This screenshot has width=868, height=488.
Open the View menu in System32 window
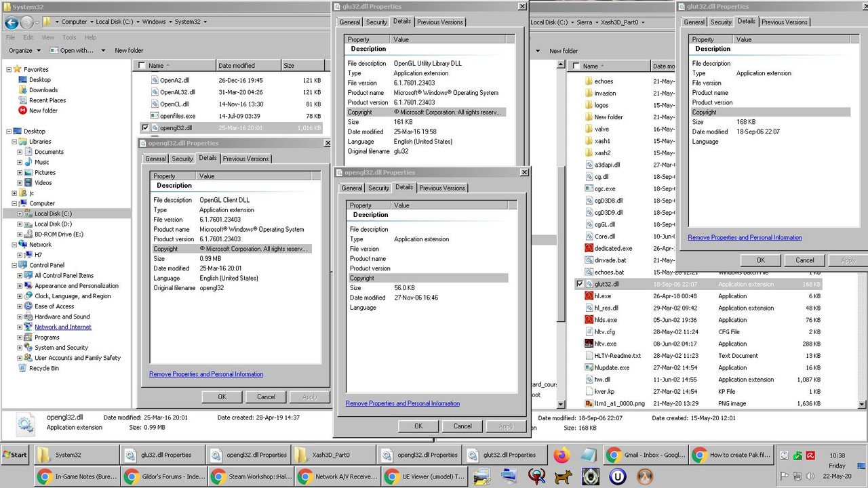point(48,37)
